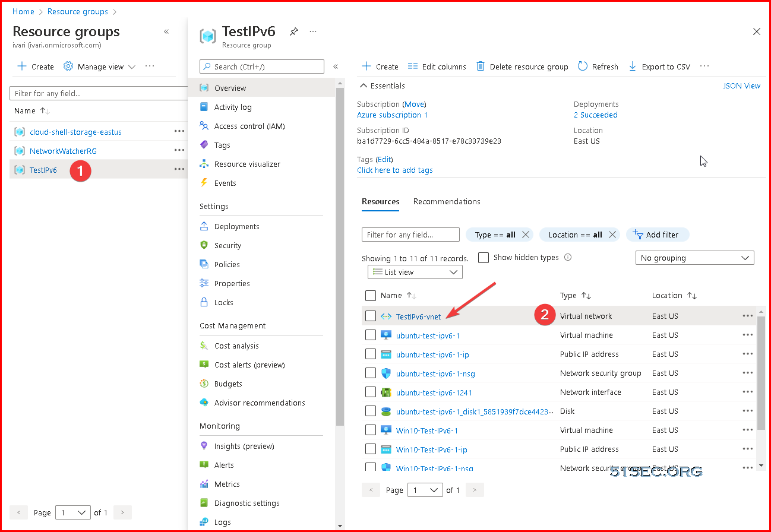Check the TestIPv6-vnet row checkbox
This screenshot has width=771, height=532.
[x=371, y=316]
